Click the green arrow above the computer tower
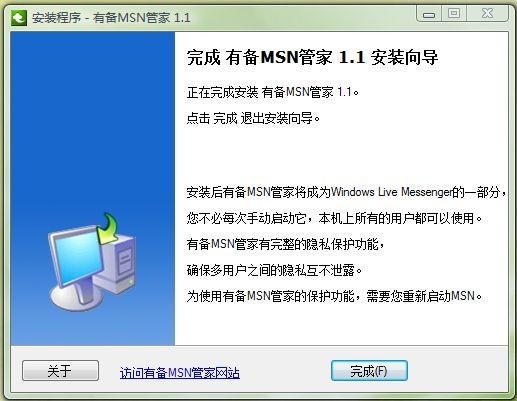 coord(108,229)
